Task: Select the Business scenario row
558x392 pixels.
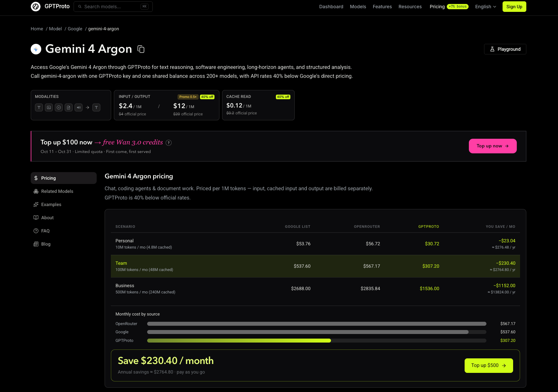Action: click(315, 288)
